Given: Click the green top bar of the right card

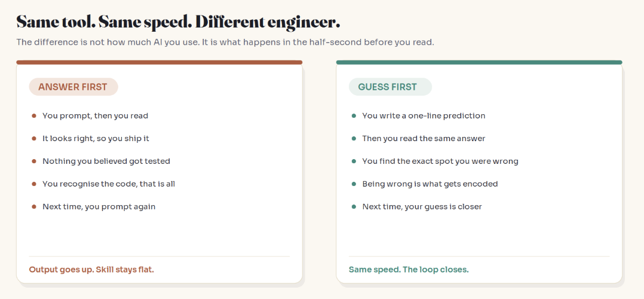Looking at the screenshot, I should coord(479,63).
